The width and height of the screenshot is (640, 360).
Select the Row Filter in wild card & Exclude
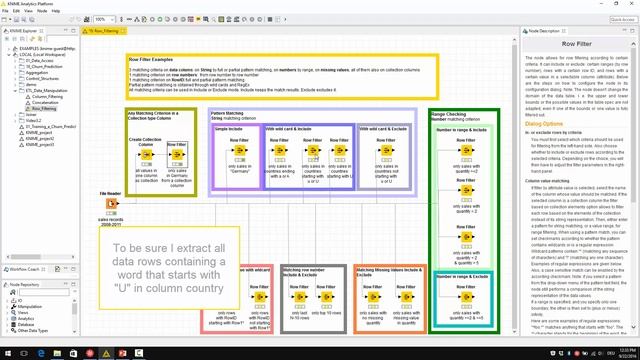click(386, 151)
